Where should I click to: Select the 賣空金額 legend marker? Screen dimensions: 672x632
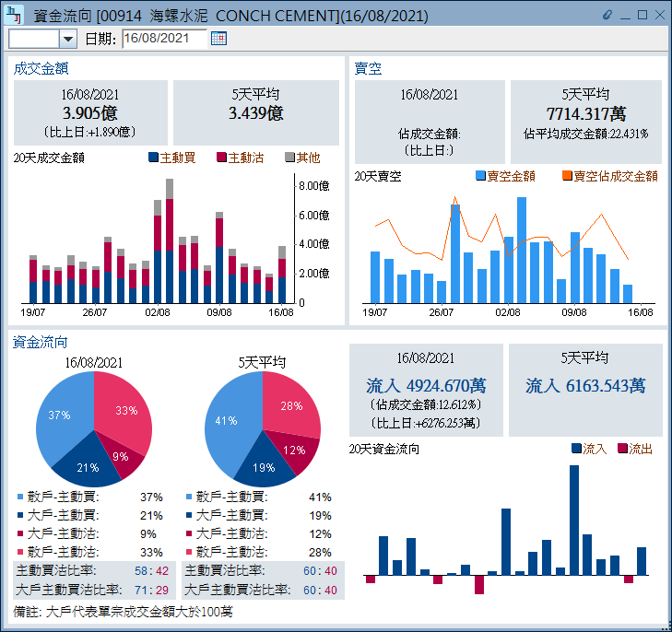pos(480,176)
